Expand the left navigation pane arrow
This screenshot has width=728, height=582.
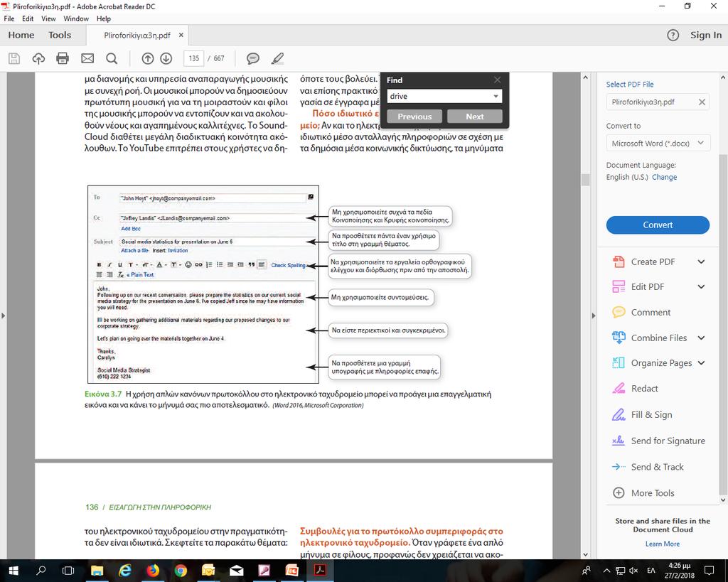point(4,316)
